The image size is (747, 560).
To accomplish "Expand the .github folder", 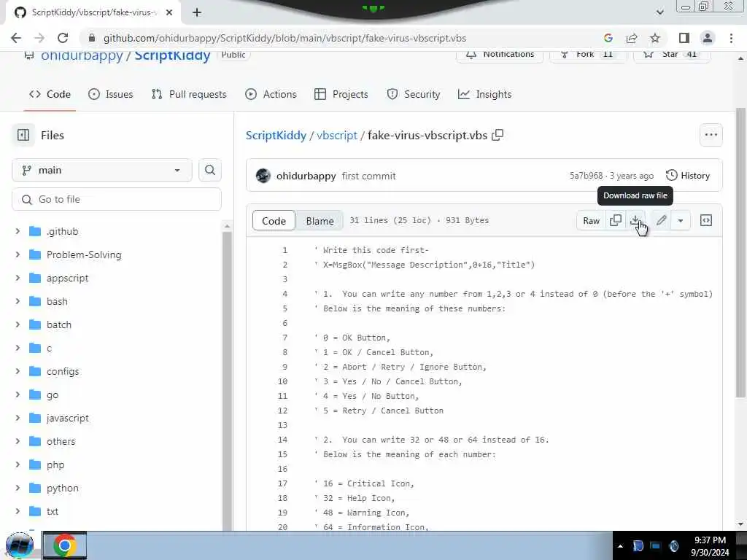I will tap(18, 231).
